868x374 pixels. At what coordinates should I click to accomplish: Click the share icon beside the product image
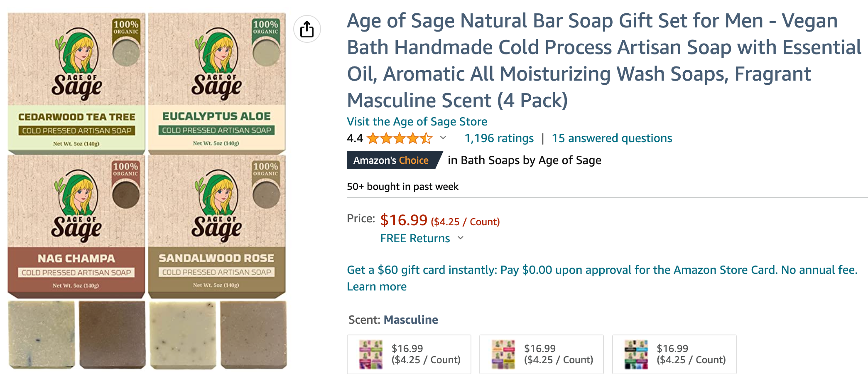click(x=307, y=29)
